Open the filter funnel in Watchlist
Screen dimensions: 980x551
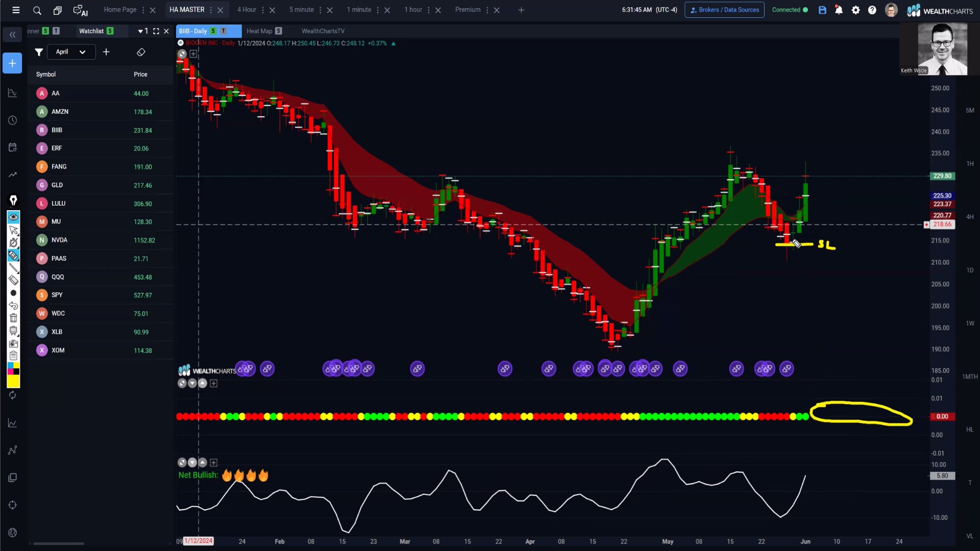pyautogui.click(x=39, y=52)
